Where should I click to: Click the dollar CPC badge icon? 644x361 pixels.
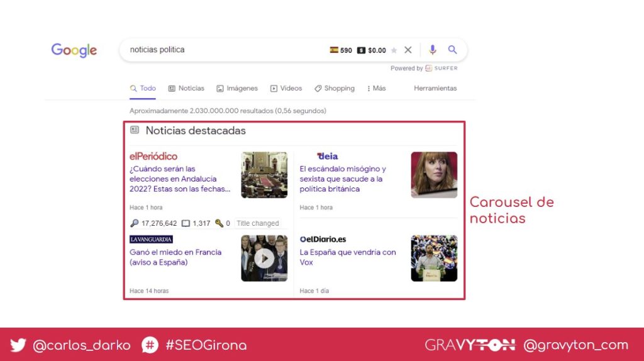click(x=361, y=50)
